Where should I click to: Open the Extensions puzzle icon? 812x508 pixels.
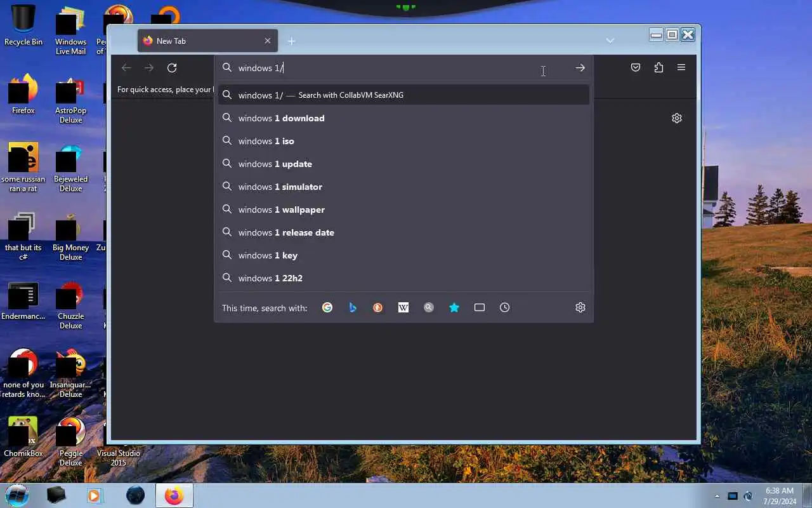(658, 67)
